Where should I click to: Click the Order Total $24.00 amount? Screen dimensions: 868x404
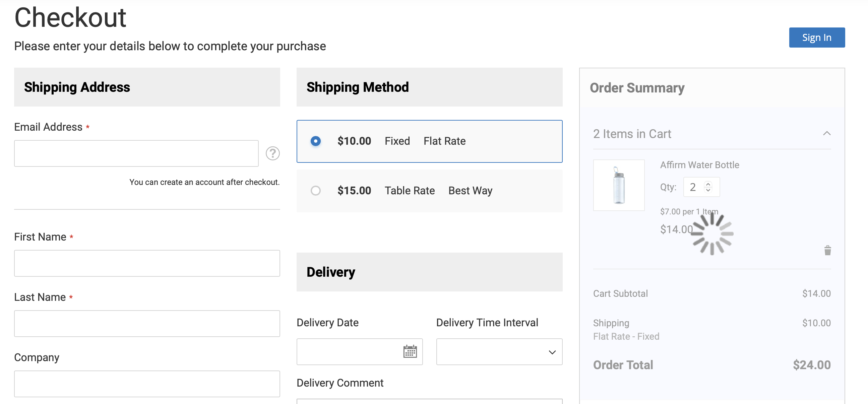pos(811,365)
